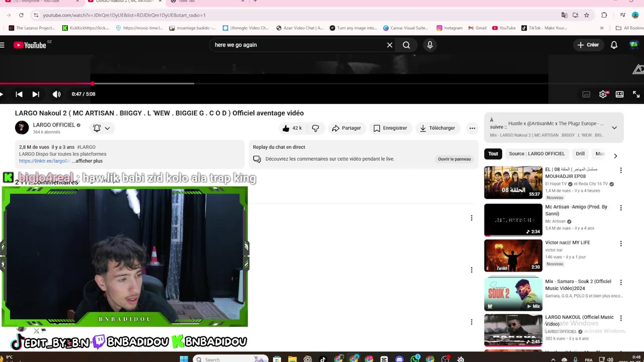
Task: Open the YouTube notifications bell
Action: point(614,45)
